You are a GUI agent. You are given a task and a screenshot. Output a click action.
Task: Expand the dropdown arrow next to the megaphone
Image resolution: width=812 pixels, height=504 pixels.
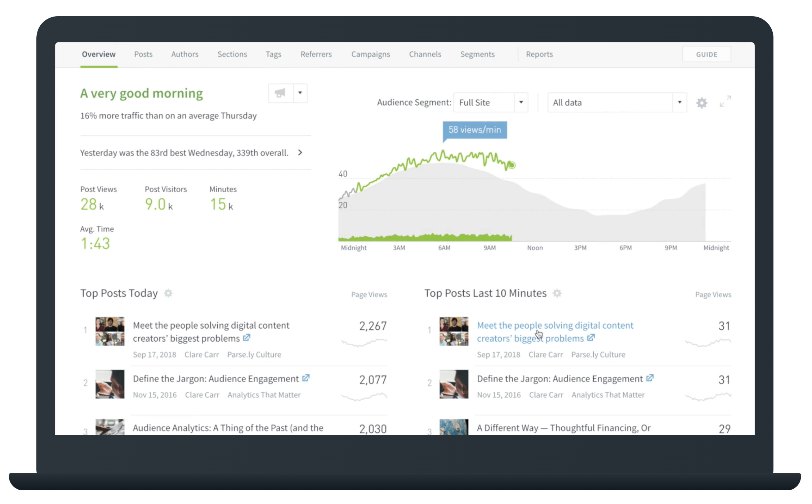(x=300, y=93)
